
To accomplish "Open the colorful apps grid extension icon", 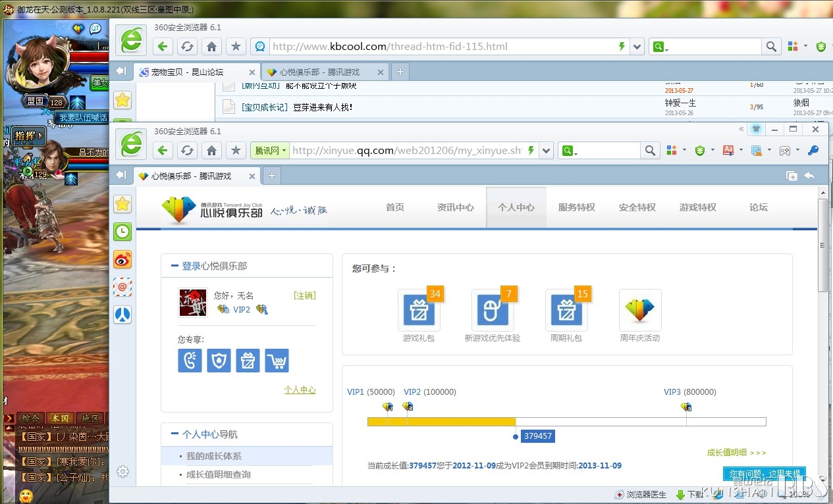I will point(672,151).
